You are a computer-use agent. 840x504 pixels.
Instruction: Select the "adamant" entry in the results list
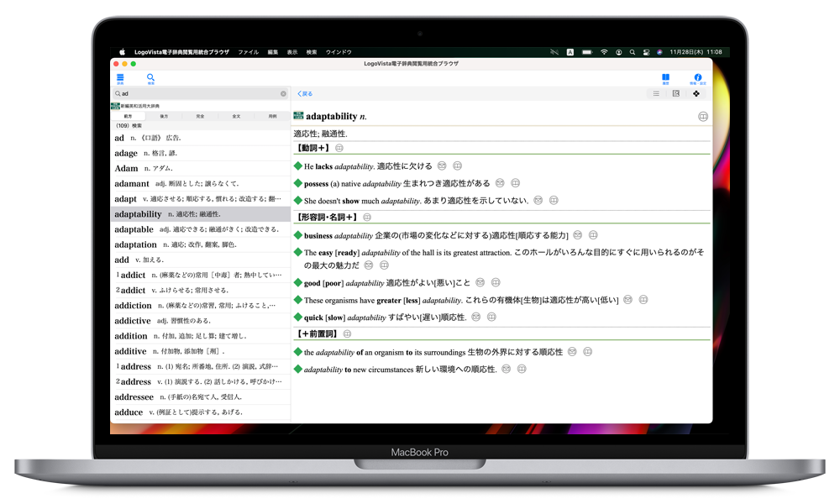pyautogui.click(x=201, y=184)
